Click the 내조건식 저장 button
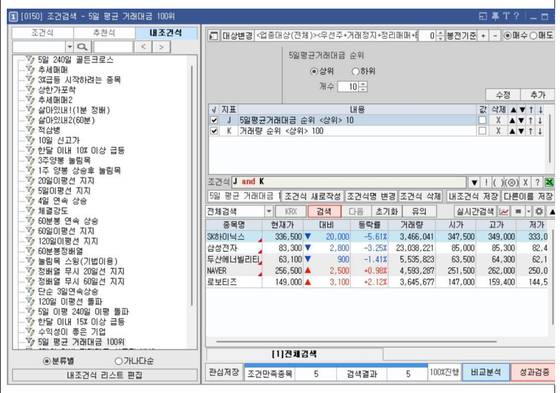 click(473, 196)
